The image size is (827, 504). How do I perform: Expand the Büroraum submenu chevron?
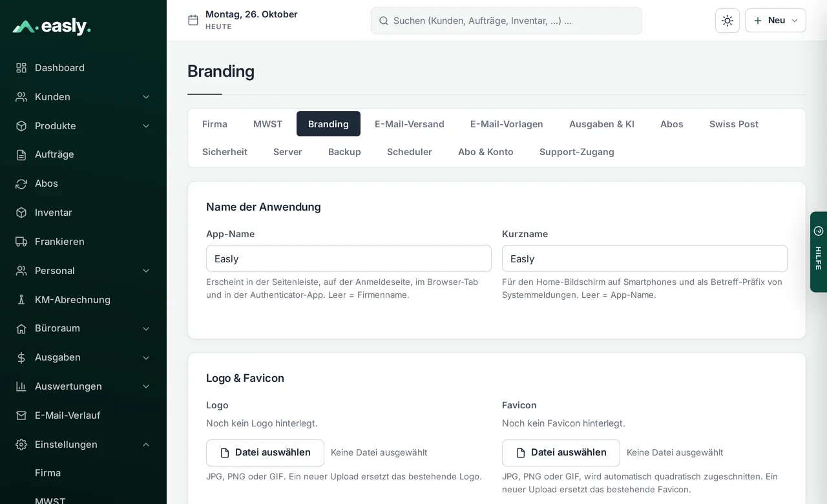[146, 328]
